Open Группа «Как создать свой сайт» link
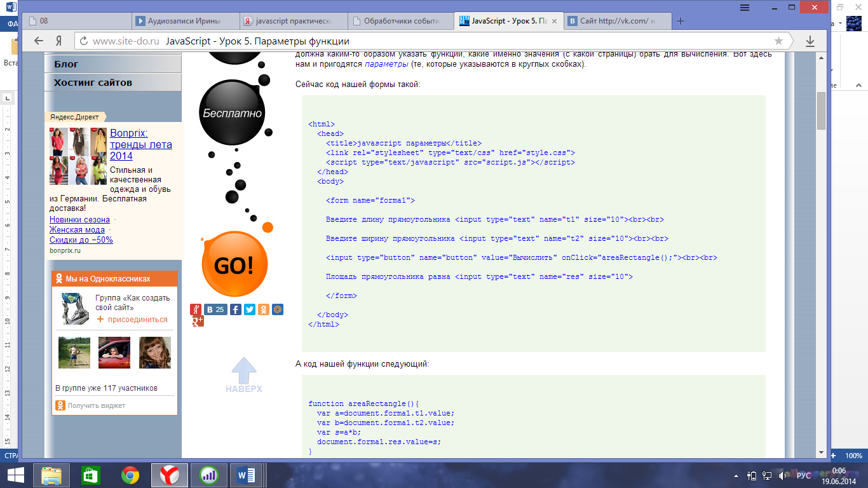868x488 pixels. pyautogui.click(x=133, y=302)
